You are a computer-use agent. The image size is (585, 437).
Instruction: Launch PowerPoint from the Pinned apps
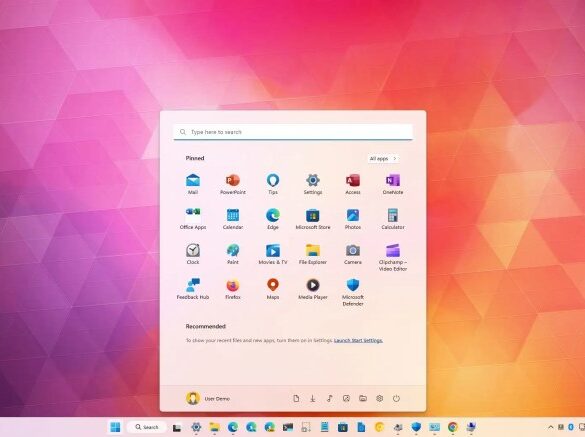(x=233, y=184)
